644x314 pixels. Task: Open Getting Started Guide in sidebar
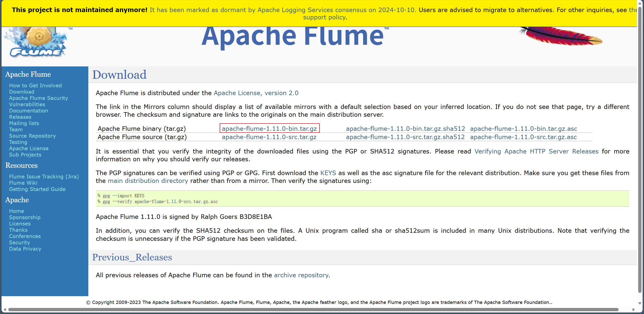(x=37, y=189)
